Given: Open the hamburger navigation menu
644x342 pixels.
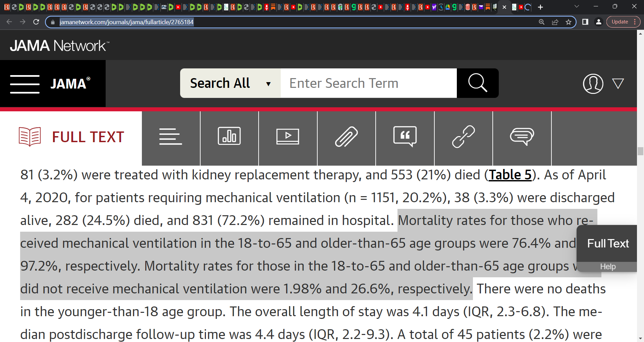Looking at the screenshot, I should click(x=25, y=84).
